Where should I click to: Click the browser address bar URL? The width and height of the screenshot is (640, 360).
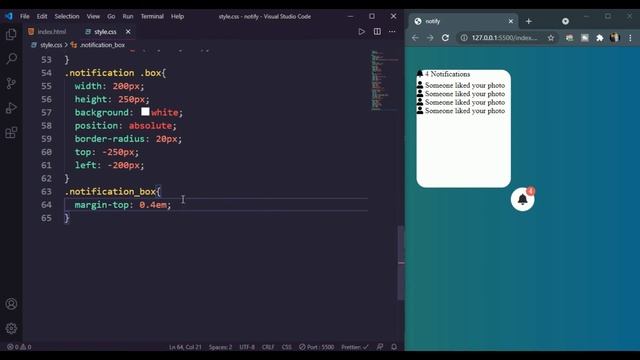tap(504, 38)
